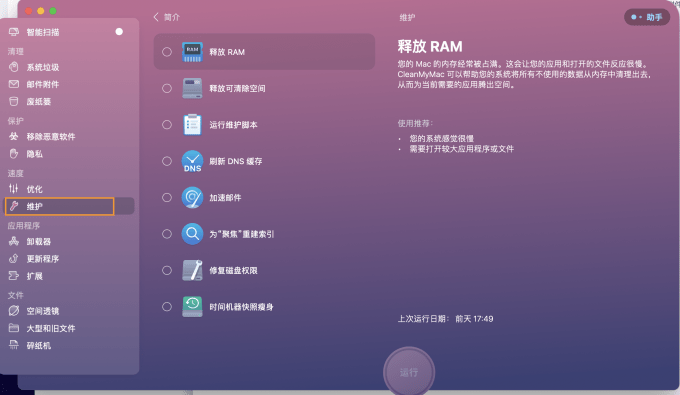Click the white indicator dot beside 智能扫描

[119, 32]
